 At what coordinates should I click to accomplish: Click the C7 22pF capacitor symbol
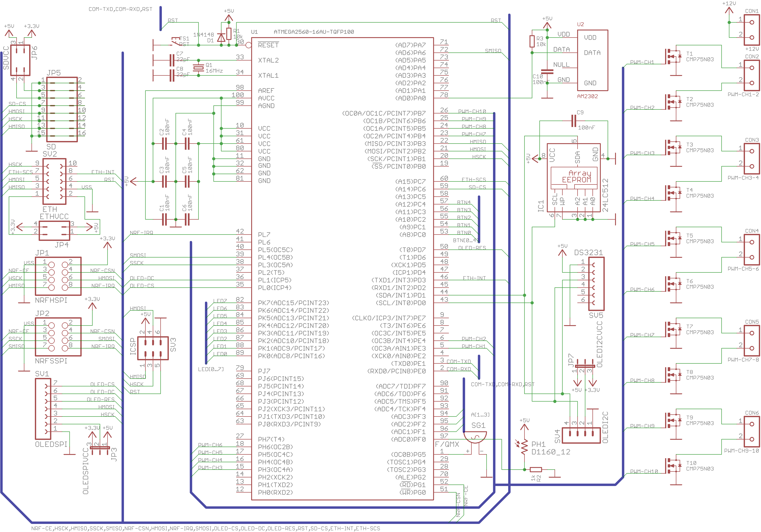pyautogui.click(x=172, y=60)
